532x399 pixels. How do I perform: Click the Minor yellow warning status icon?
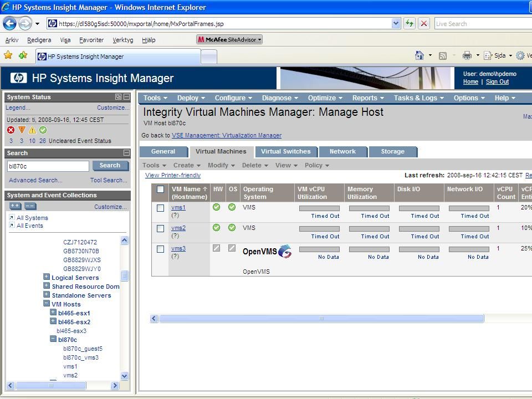pyautogui.click(x=32, y=130)
